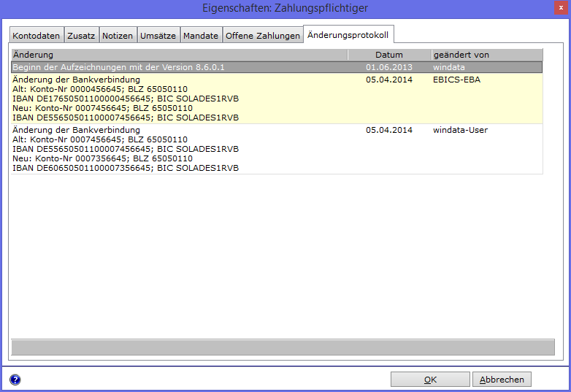Screen dimensions: 571x392
Task: Select the 05.04.2014 date in the windata-User row
Action: [x=389, y=130]
